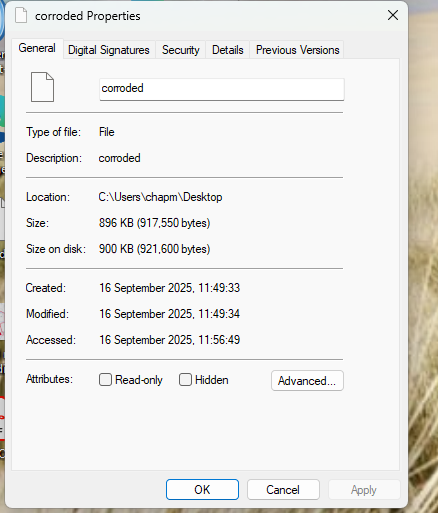Click the size on disk value 900 KB

[154, 249]
